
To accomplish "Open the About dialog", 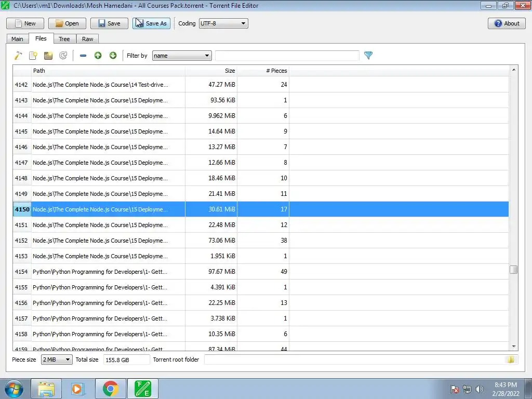I will tap(507, 23).
